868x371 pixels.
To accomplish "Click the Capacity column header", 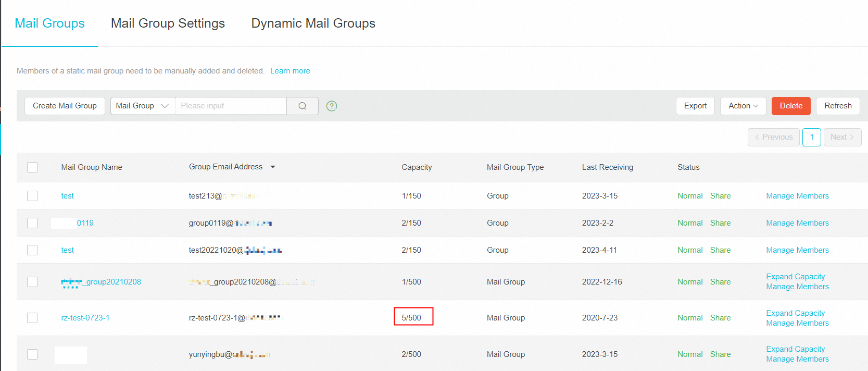I will pos(417,167).
